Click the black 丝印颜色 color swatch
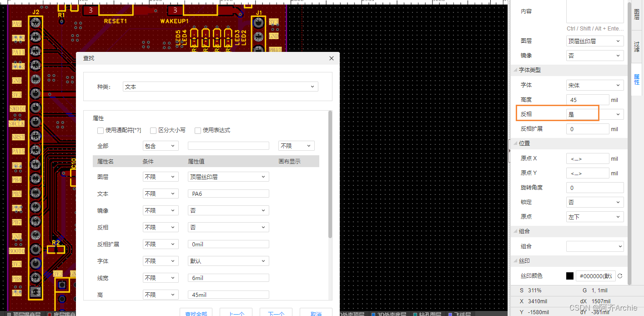 569,275
